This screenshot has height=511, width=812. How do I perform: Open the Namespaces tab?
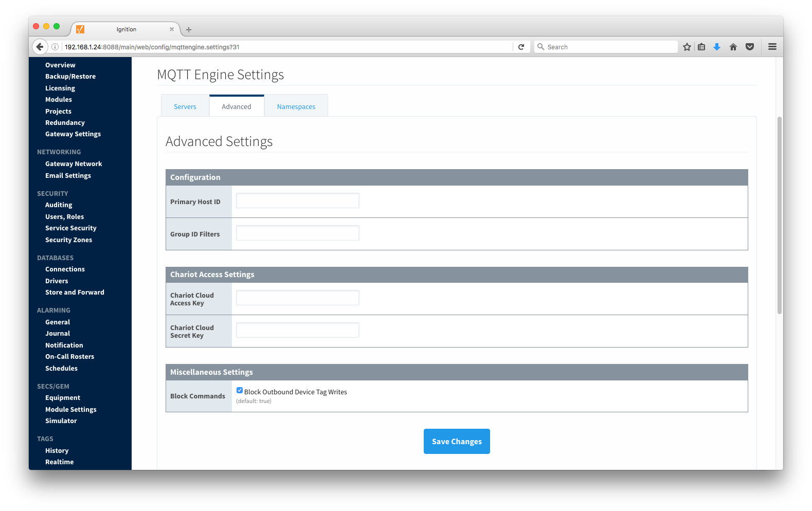(296, 106)
